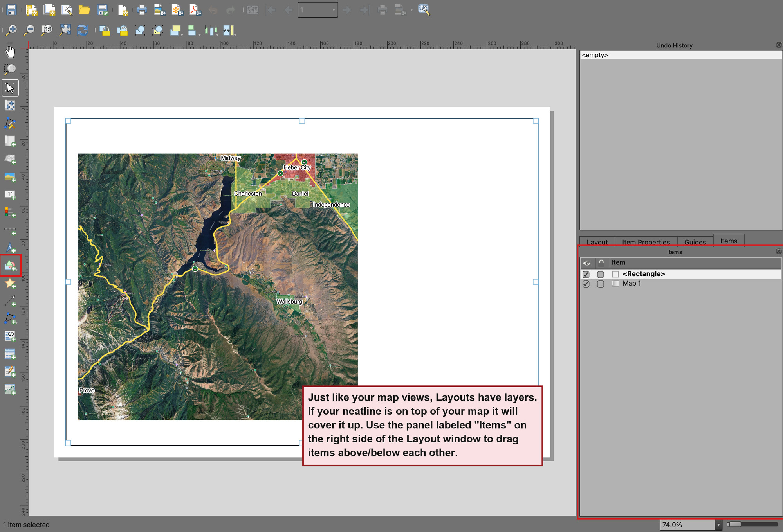This screenshot has width=783, height=532.
Task: Click the Export as Image icon
Action: [x=159, y=10]
